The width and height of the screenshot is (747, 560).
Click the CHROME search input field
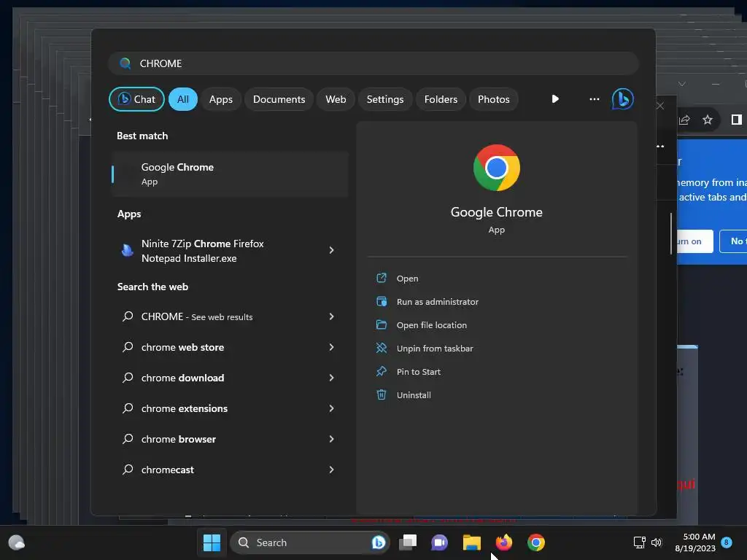[x=373, y=63]
